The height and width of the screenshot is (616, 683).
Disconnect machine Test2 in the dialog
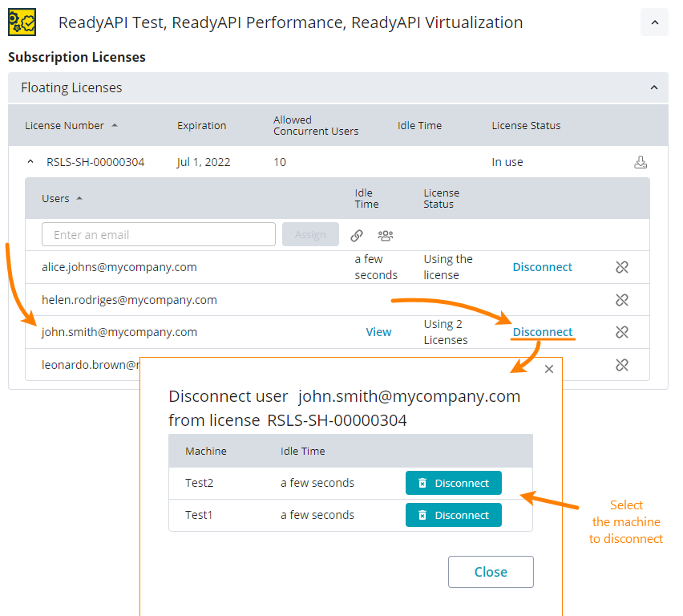point(454,483)
